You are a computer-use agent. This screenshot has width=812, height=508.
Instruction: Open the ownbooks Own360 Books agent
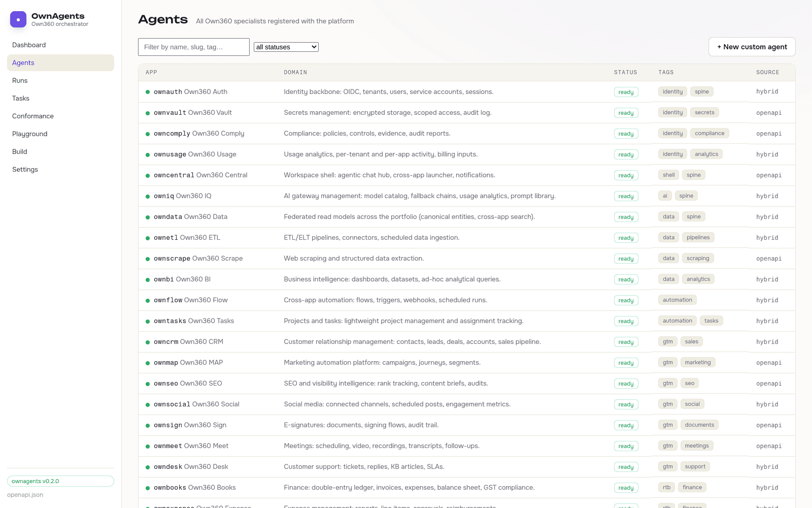pos(195,488)
